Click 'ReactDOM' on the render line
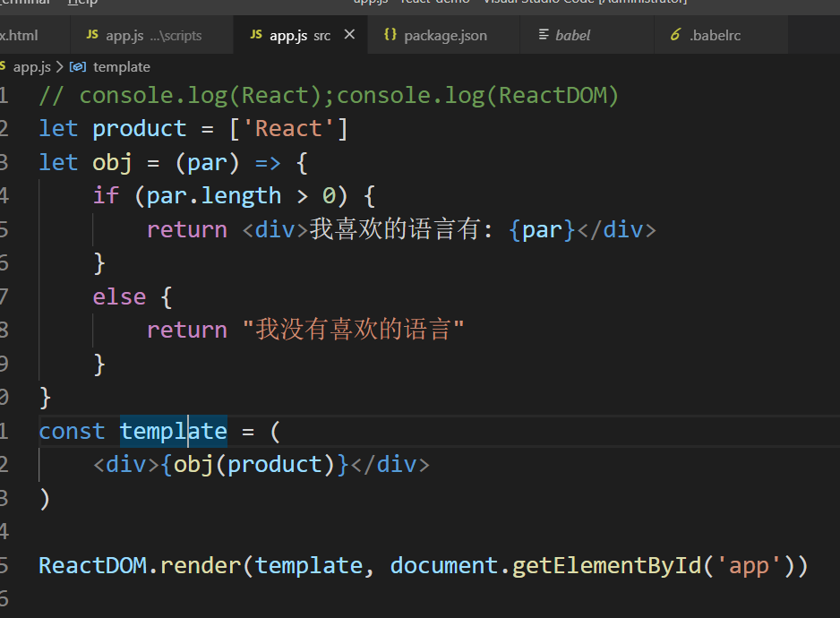The height and width of the screenshot is (618, 840). [x=92, y=566]
